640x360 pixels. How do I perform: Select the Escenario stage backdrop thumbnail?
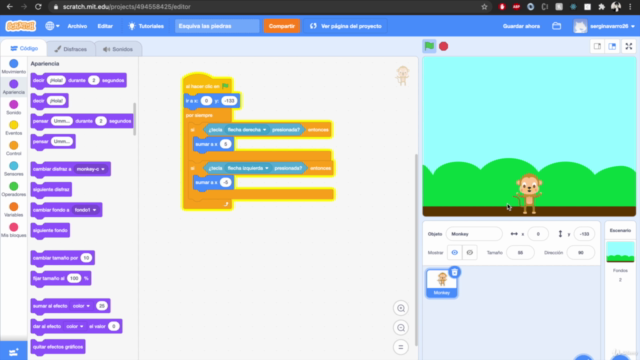(x=620, y=252)
